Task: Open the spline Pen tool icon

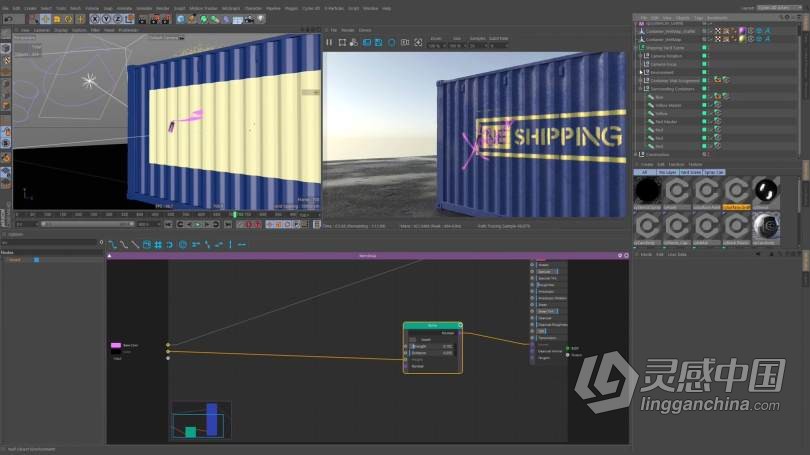Action: coord(192,19)
